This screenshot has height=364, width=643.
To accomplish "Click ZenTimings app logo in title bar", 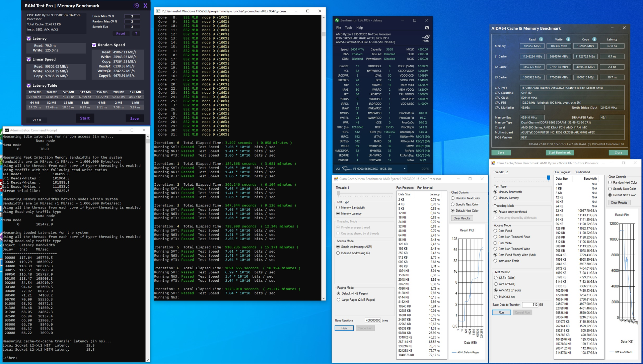I will tap(337, 20).
